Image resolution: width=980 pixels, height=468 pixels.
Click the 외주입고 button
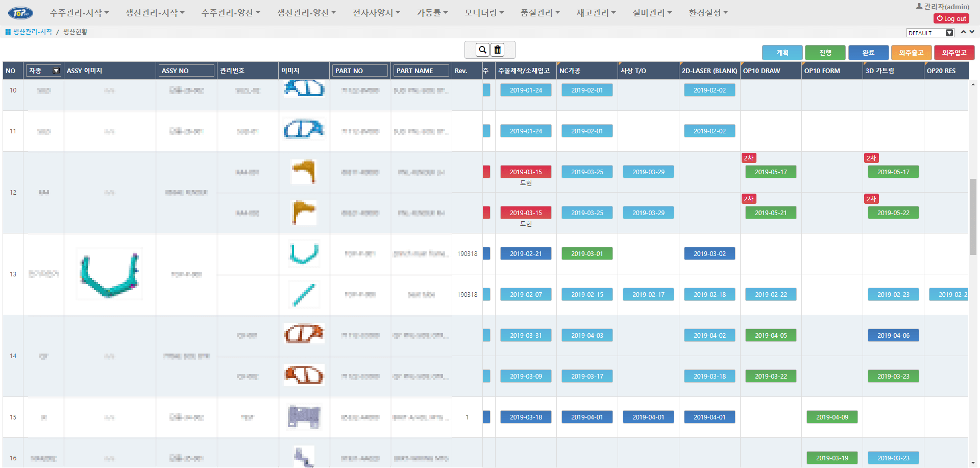click(953, 52)
